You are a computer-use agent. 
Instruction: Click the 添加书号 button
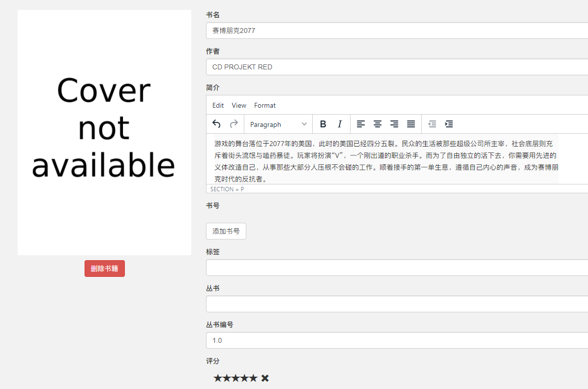pyautogui.click(x=226, y=231)
